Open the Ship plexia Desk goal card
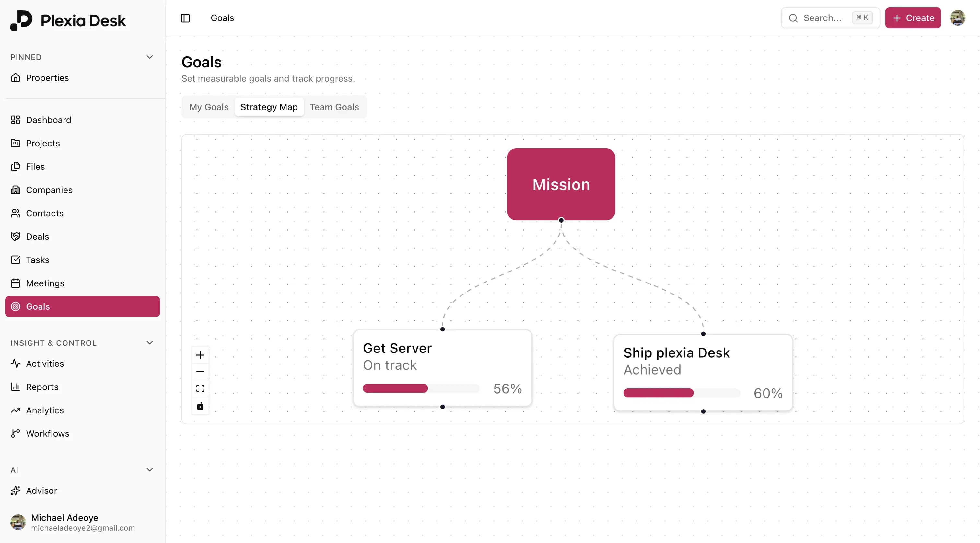The height and width of the screenshot is (543, 980). 703,373
